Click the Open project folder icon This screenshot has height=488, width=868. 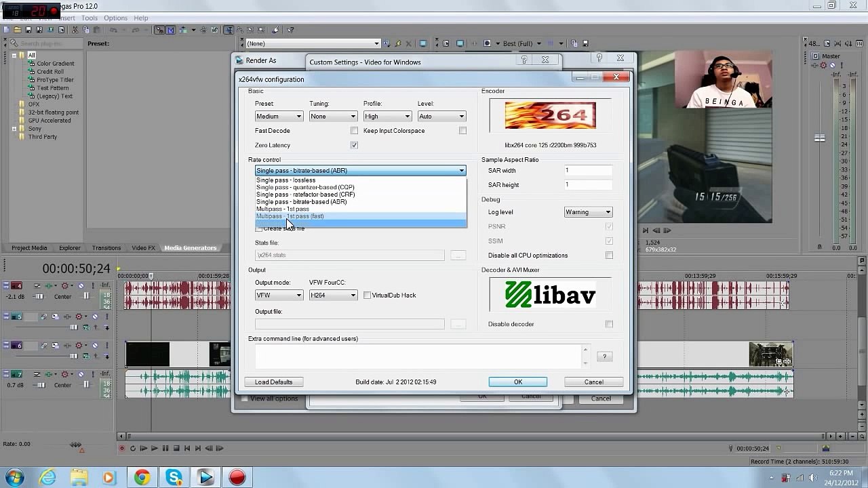(x=17, y=30)
